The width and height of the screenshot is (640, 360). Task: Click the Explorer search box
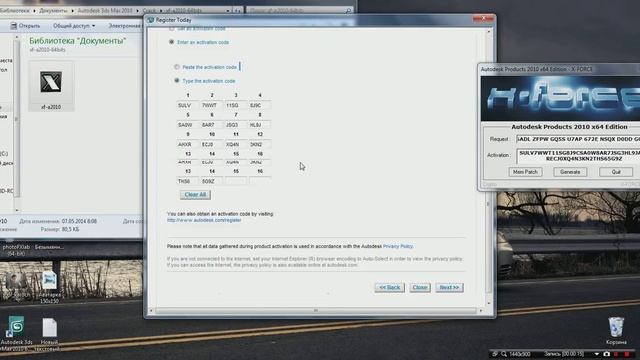(x=300, y=10)
